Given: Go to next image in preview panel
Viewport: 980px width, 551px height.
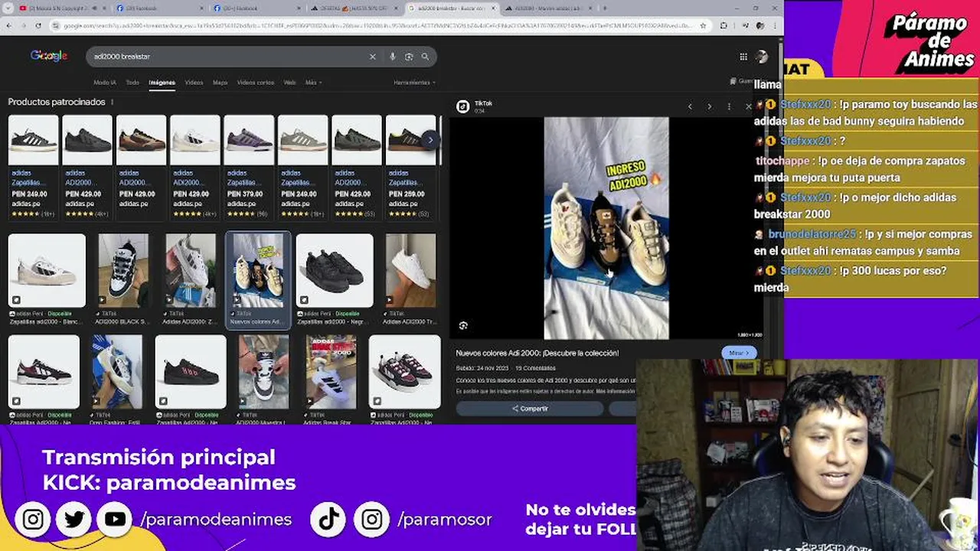Looking at the screenshot, I should point(709,106).
